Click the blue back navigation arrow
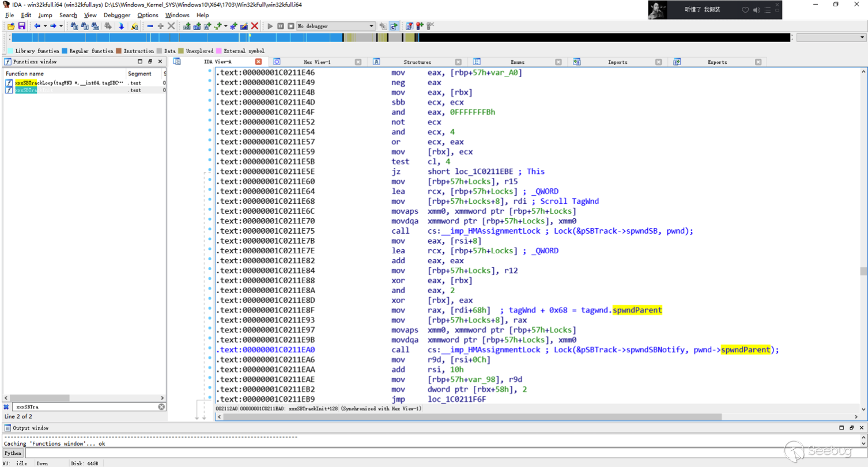 click(x=37, y=26)
